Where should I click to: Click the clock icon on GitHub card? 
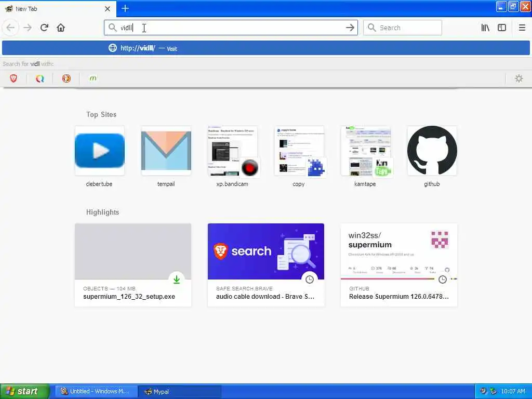(x=443, y=280)
